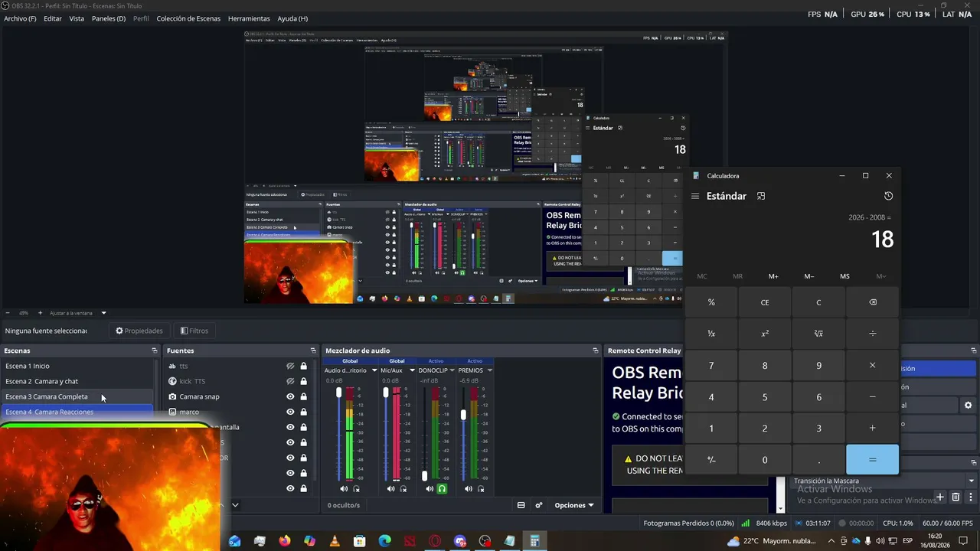Open Windows notification center
This screenshot has width=980, height=551.
click(964, 541)
